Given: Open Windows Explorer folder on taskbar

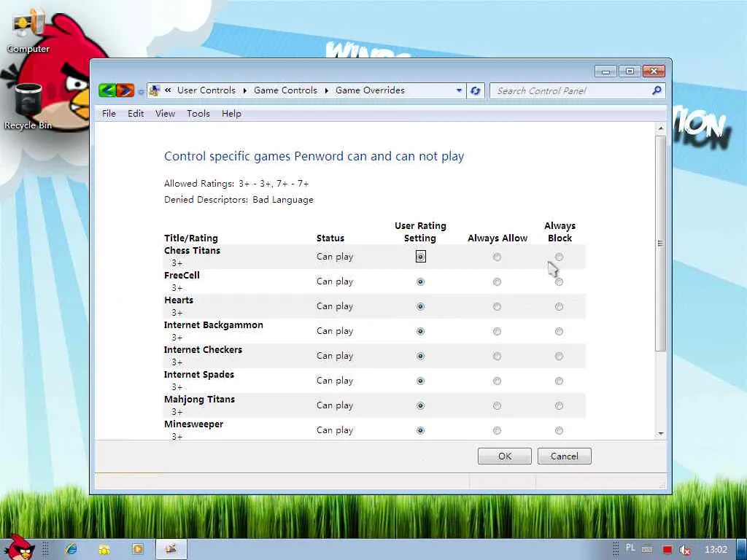Looking at the screenshot, I should coord(104,550).
